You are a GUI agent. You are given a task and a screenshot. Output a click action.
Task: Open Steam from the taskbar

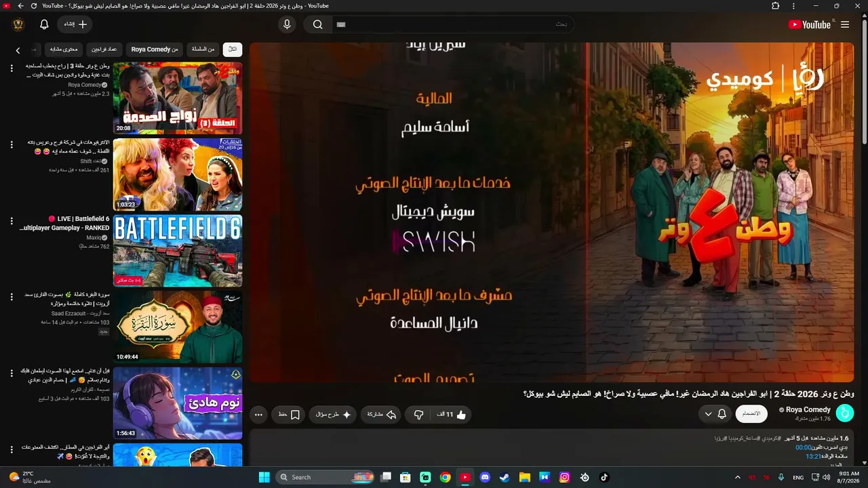tap(505, 477)
